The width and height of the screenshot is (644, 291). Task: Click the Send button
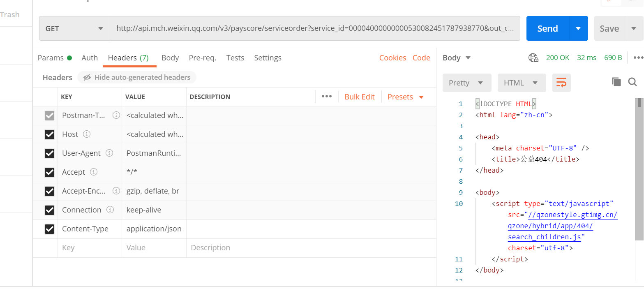pyautogui.click(x=548, y=28)
